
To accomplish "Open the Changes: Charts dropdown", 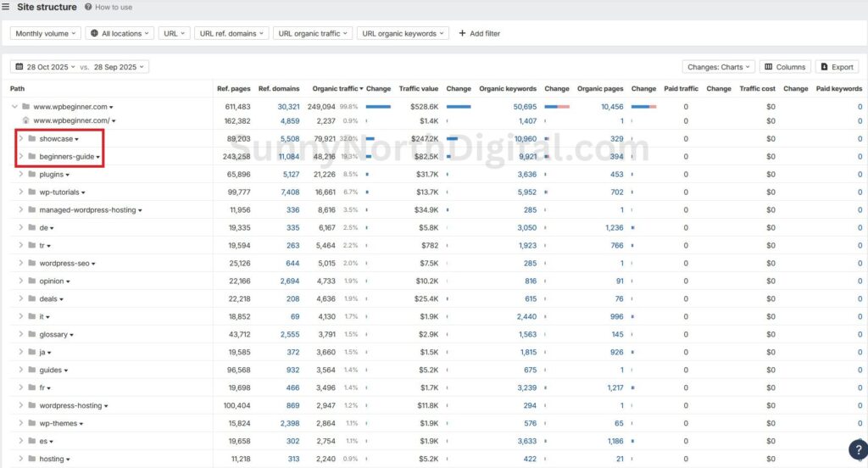I will [x=719, y=67].
